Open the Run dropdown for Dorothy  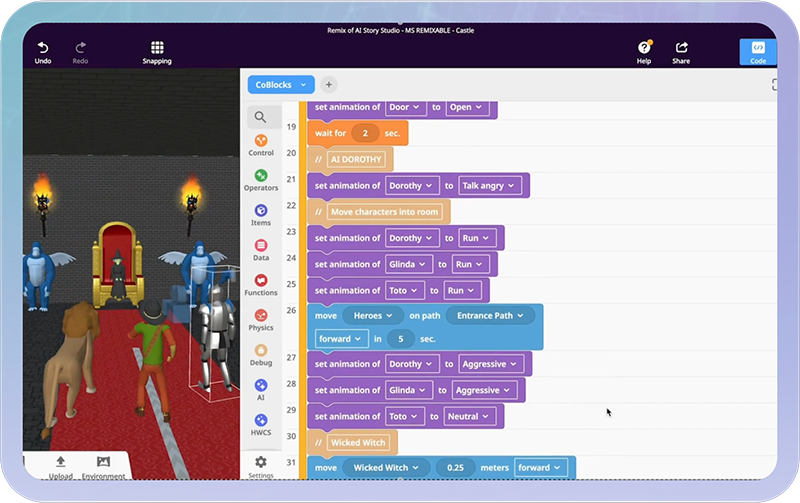coord(477,238)
